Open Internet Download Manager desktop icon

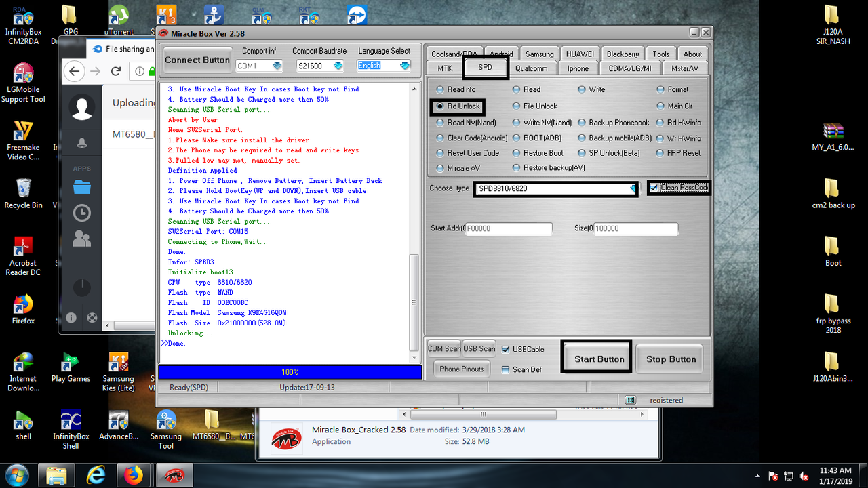(x=23, y=371)
